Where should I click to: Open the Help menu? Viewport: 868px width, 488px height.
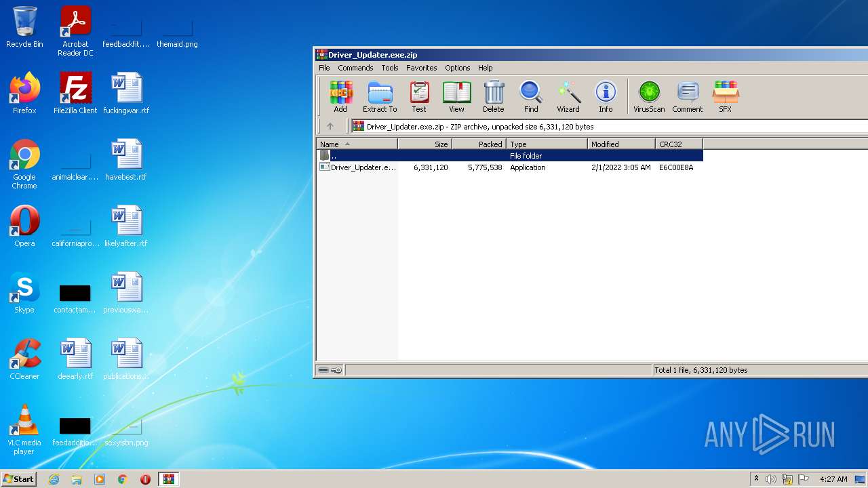point(485,68)
